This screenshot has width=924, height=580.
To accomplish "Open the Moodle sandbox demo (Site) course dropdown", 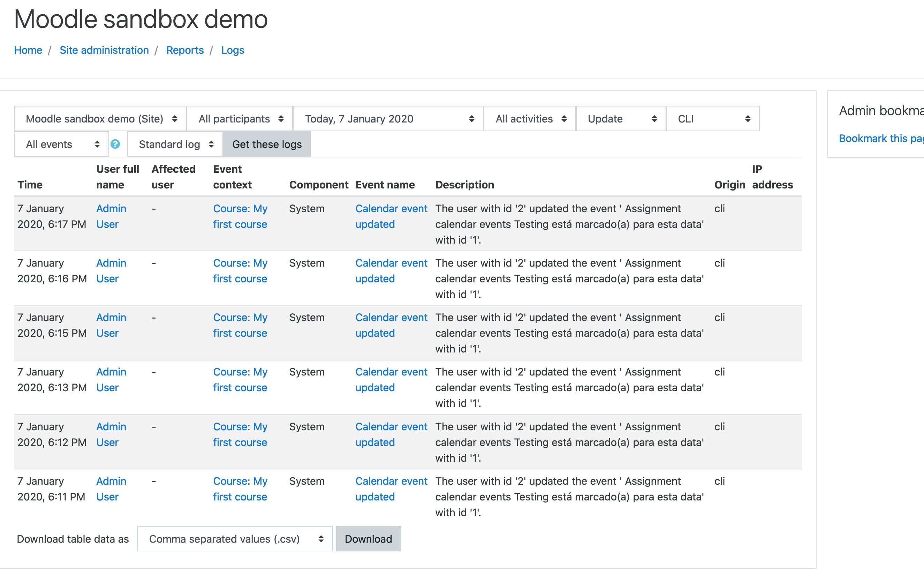I will [100, 119].
